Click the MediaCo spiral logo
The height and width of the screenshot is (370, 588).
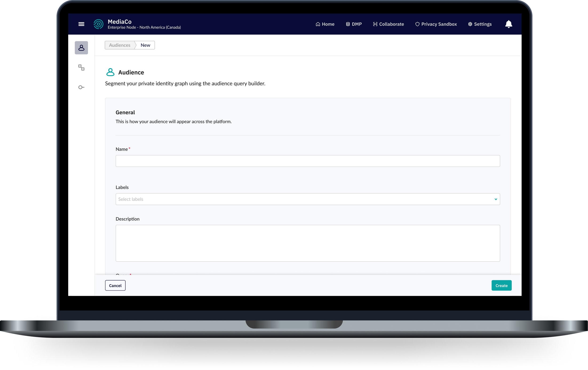[x=98, y=24]
